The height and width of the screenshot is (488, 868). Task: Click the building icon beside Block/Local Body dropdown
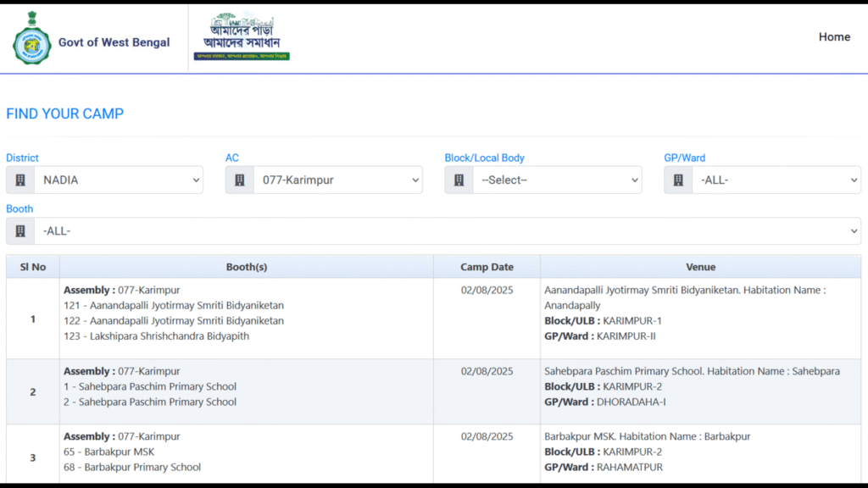point(459,180)
